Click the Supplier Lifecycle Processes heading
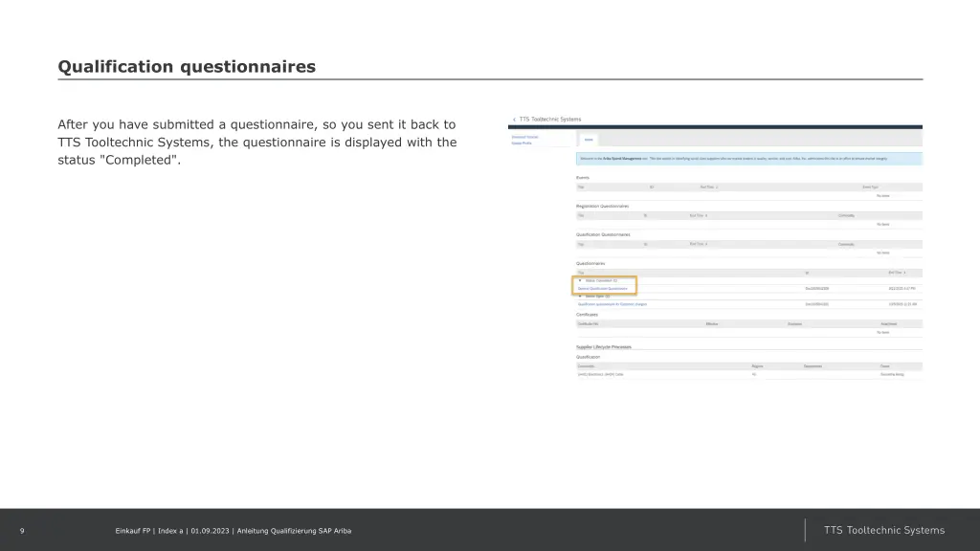Screen dimensions: 980x551 pos(604,346)
